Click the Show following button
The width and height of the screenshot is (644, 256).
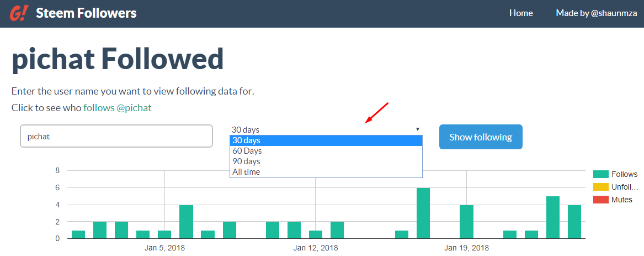pyautogui.click(x=481, y=137)
